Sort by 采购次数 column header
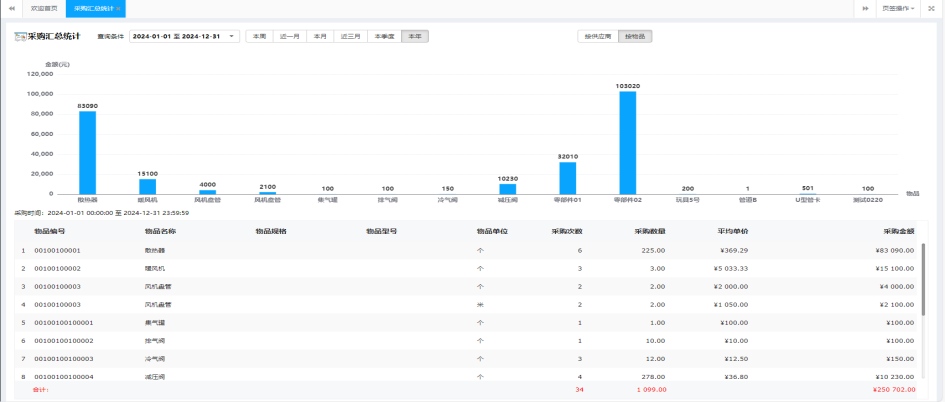The height and width of the screenshot is (402, 945). tap(567, 231)
